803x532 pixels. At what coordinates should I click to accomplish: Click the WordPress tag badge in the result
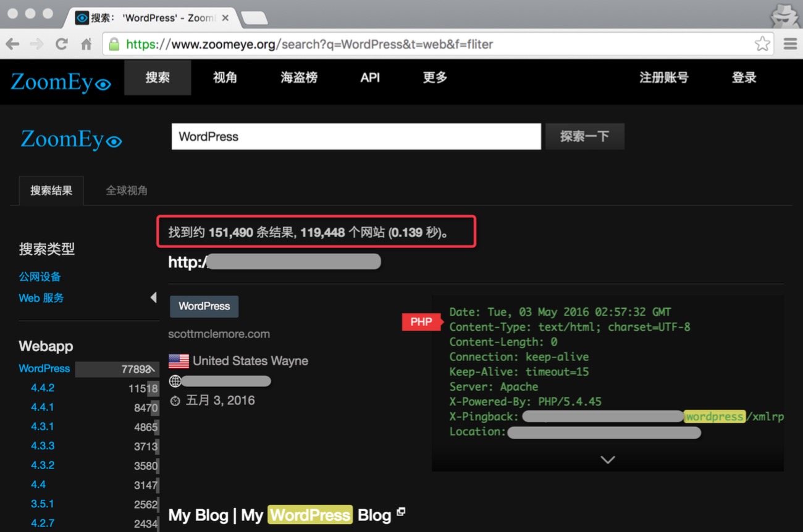204,306
